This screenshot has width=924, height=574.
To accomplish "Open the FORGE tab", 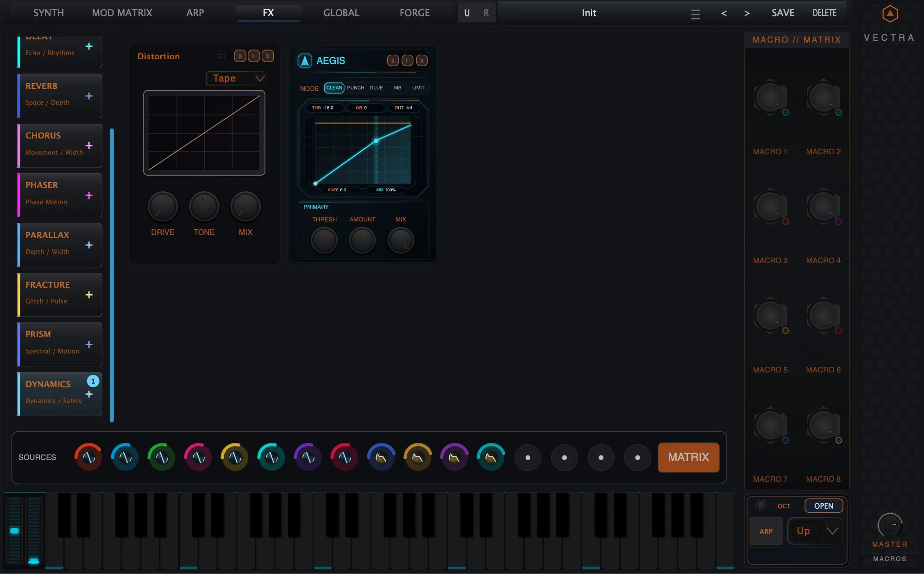I will pos(415,13).
